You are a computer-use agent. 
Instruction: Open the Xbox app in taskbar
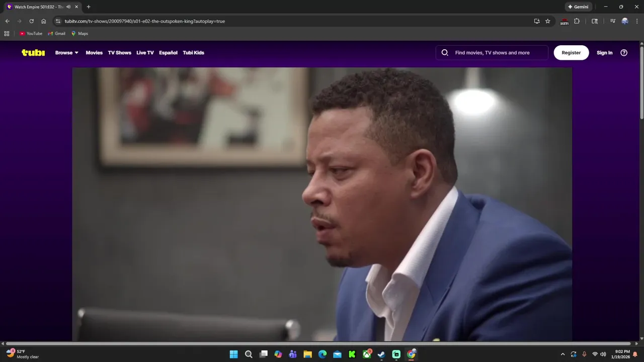click(367, 354)
